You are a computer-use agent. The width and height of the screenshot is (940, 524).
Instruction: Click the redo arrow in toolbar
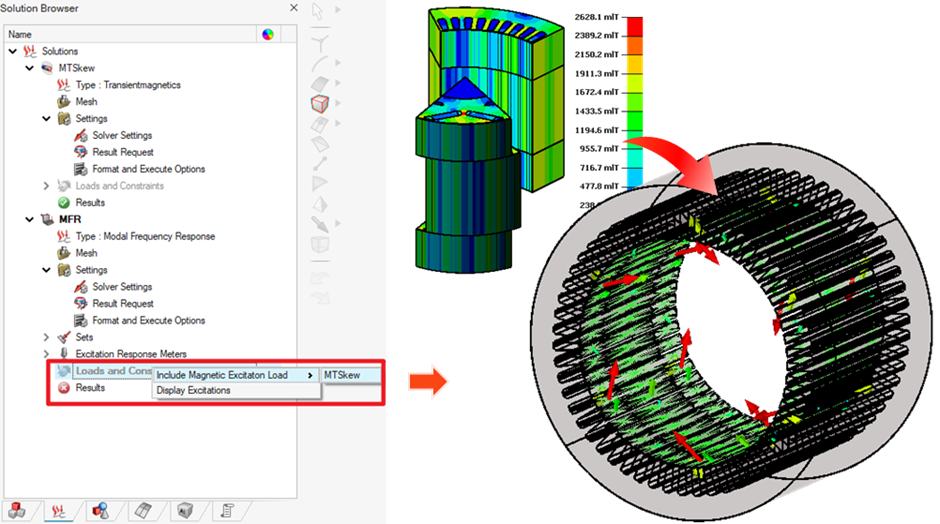(320, 297)
